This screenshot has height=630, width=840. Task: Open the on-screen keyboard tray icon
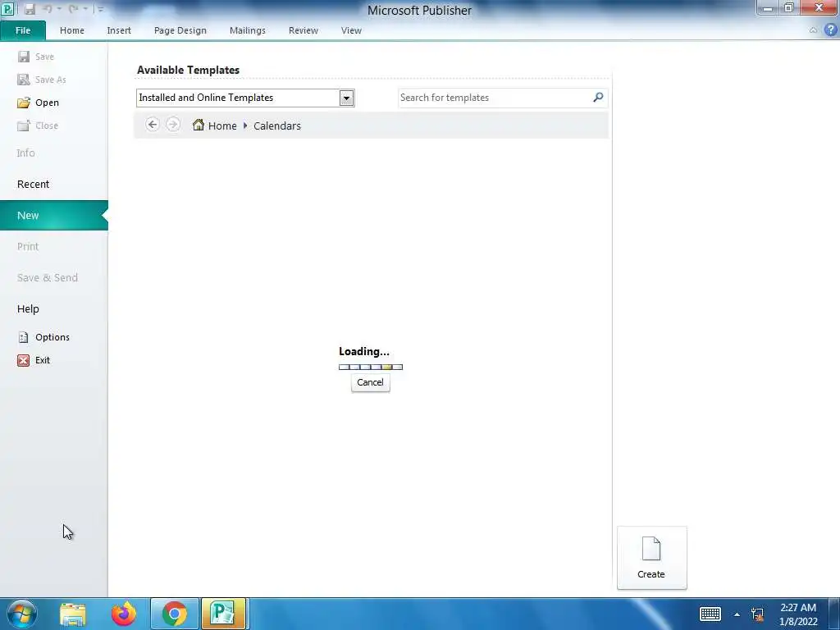[710, 614]
